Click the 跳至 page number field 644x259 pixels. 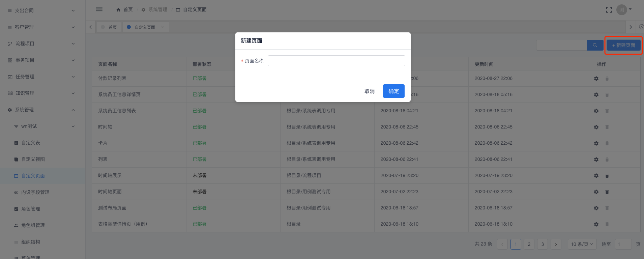[623, 244]
